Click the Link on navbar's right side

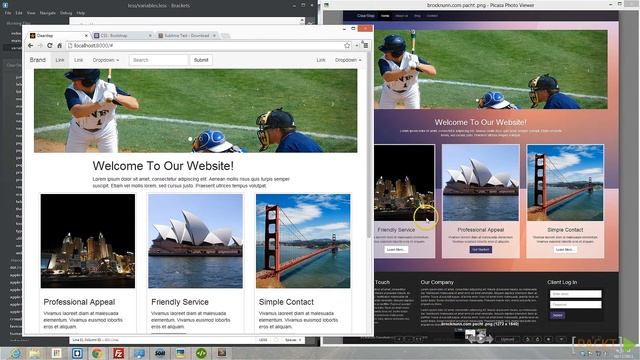click(321, 60)
